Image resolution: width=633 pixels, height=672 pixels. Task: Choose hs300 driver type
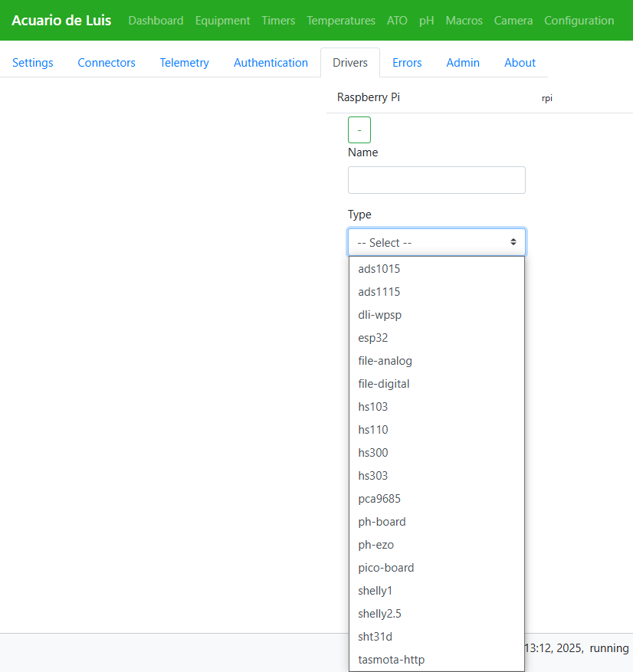pos(436,453)
